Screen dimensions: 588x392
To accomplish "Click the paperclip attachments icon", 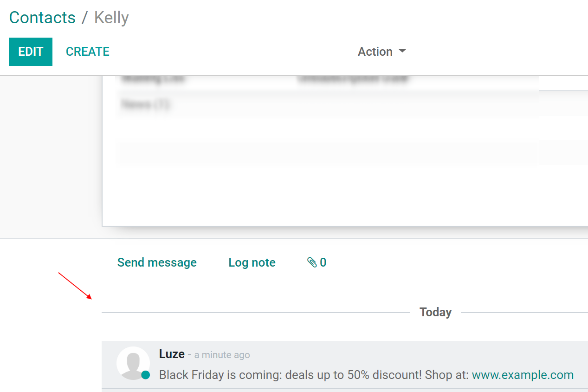I will pos(312,263).
